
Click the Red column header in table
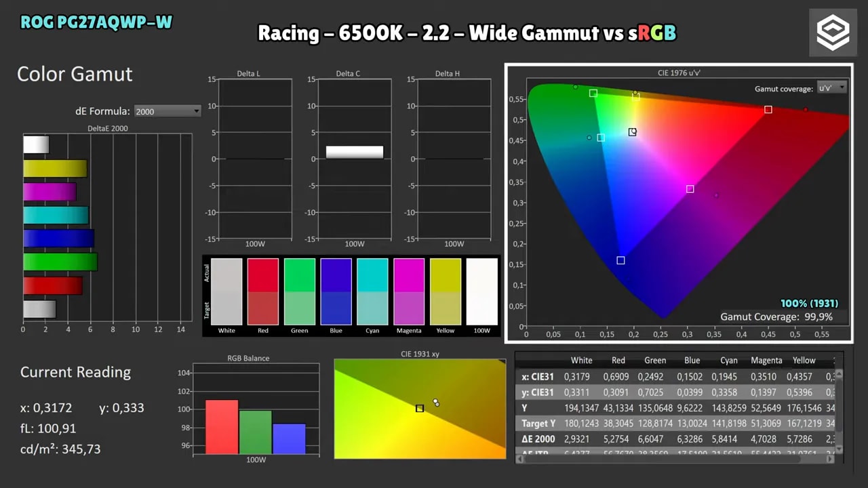[x=618, y=361]
